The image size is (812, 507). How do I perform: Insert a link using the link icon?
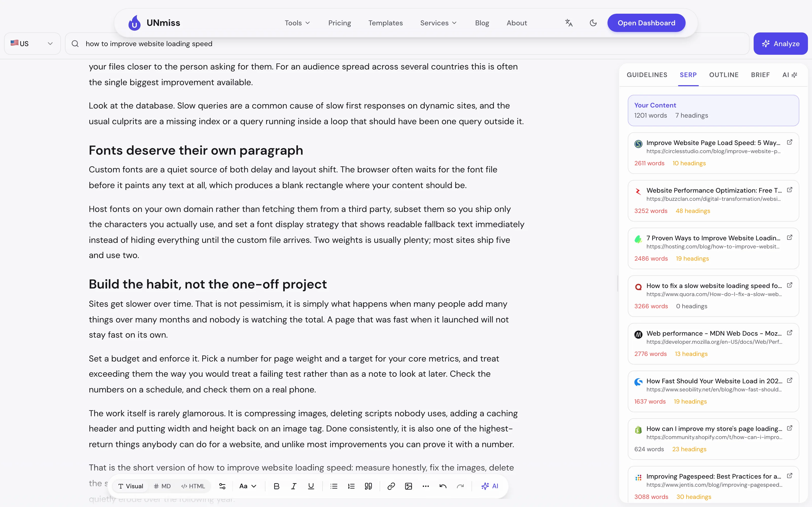click(x=391, y=486)
